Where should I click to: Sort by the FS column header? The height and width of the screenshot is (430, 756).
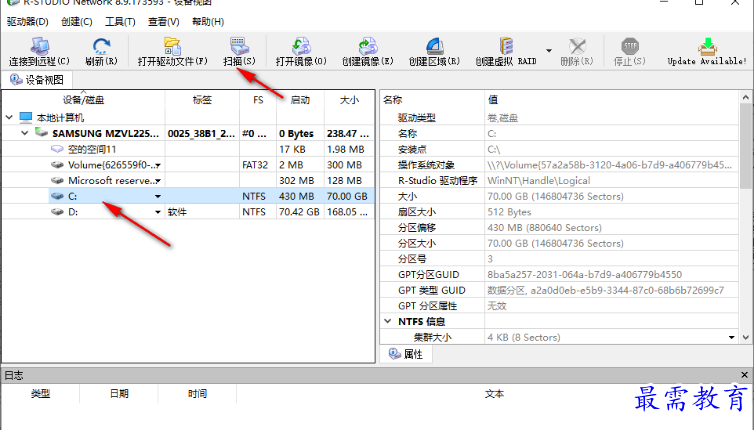[258, 100]
